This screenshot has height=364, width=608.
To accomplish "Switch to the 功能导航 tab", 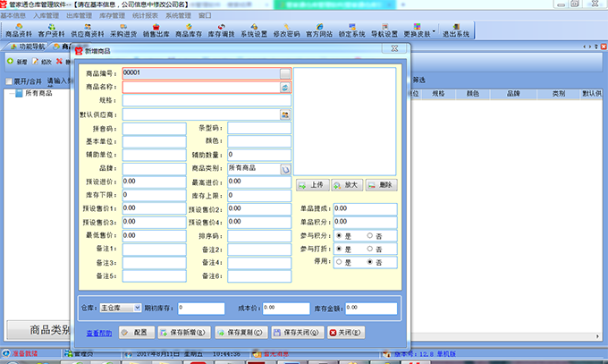I will (28, 47).
